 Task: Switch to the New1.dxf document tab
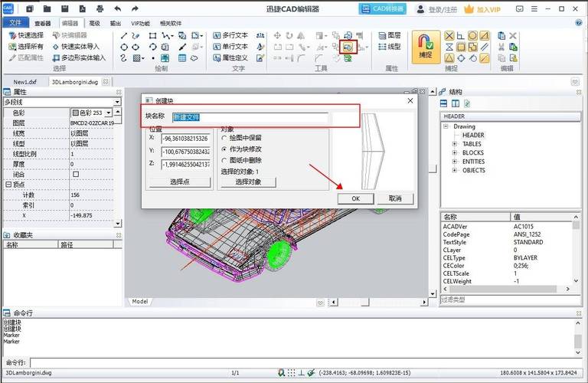24,82
